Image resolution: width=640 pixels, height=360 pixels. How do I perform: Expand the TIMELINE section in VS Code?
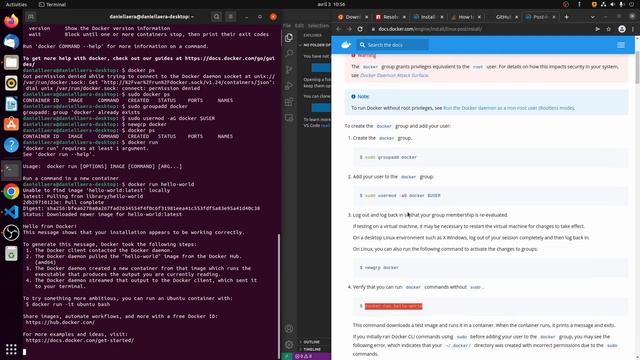(312, 349)
